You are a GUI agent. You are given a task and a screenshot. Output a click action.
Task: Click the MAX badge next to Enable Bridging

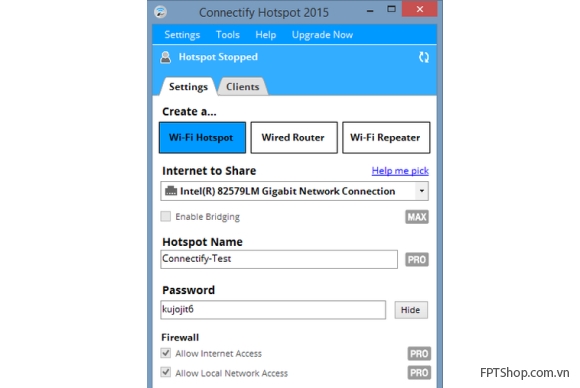click(x=417, y=217)
